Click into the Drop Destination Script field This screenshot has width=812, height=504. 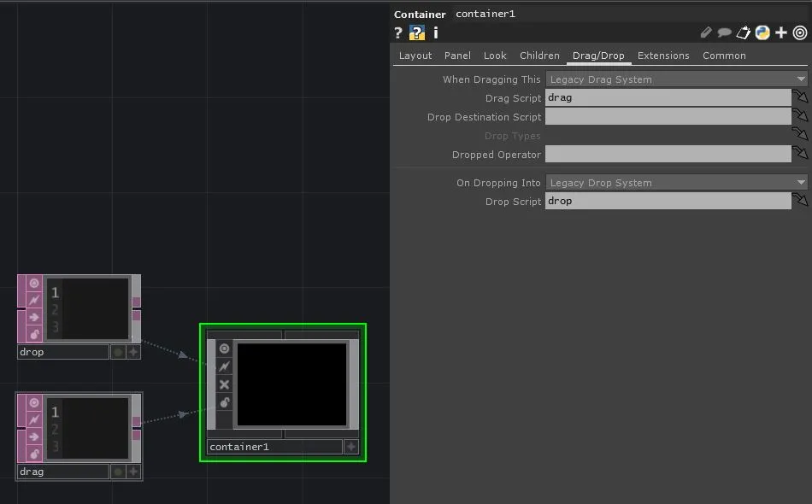(668, 117)
